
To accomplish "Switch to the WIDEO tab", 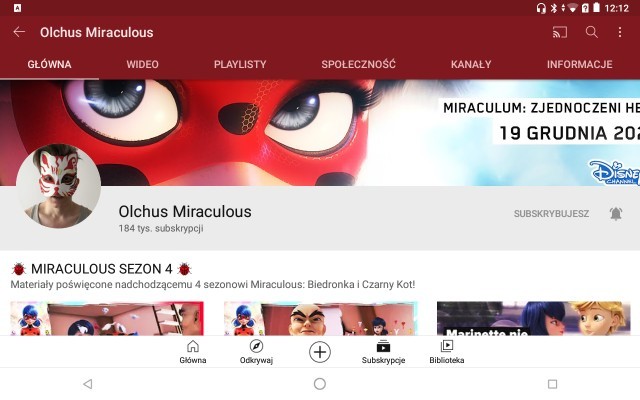I will [142, 64].
